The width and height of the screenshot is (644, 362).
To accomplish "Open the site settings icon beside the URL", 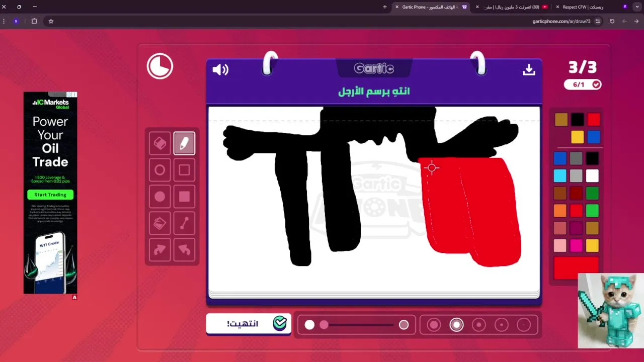I will (x=598, y=21).
